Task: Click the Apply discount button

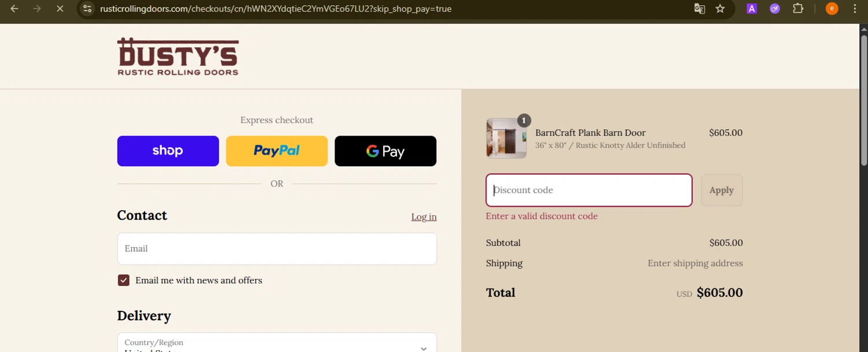Action: [722, 190]
